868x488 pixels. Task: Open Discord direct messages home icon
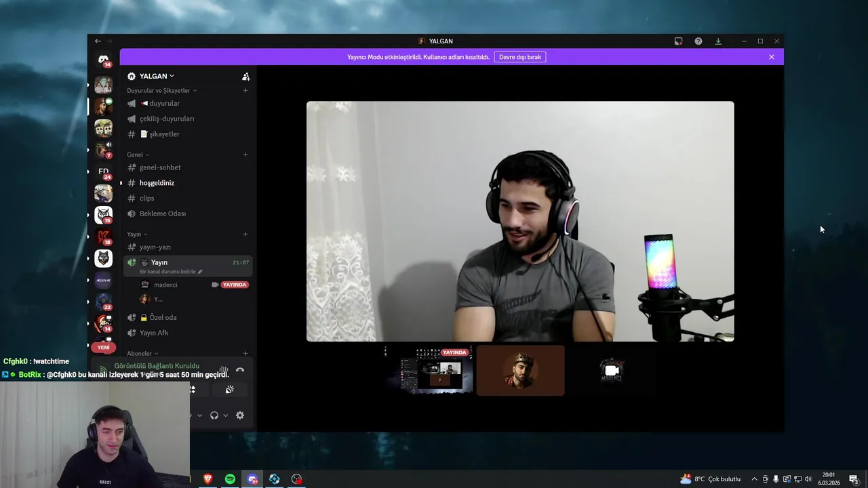point(103,60)
